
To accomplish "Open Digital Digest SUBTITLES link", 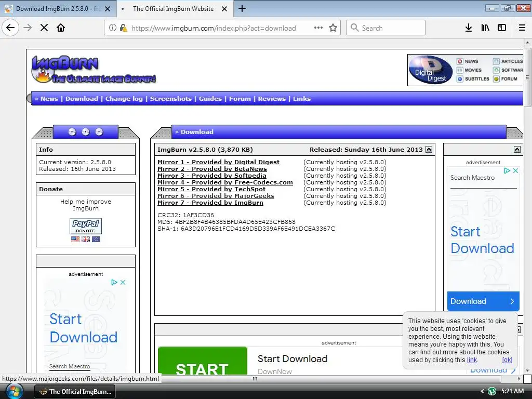I will pyautogui.click(x=473, y=79).
